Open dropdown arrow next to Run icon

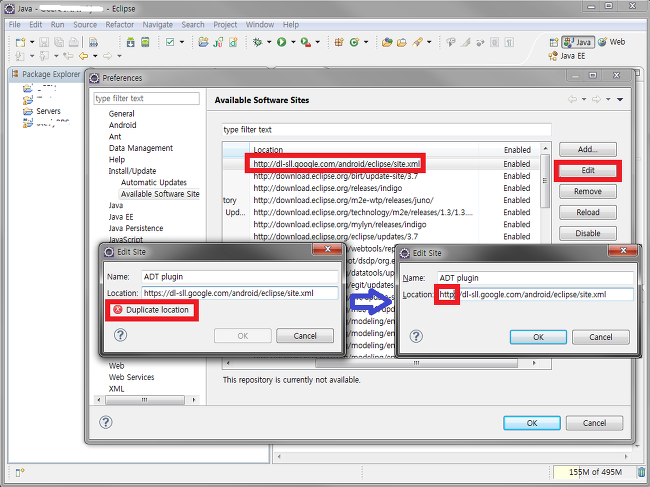[293, 42]
